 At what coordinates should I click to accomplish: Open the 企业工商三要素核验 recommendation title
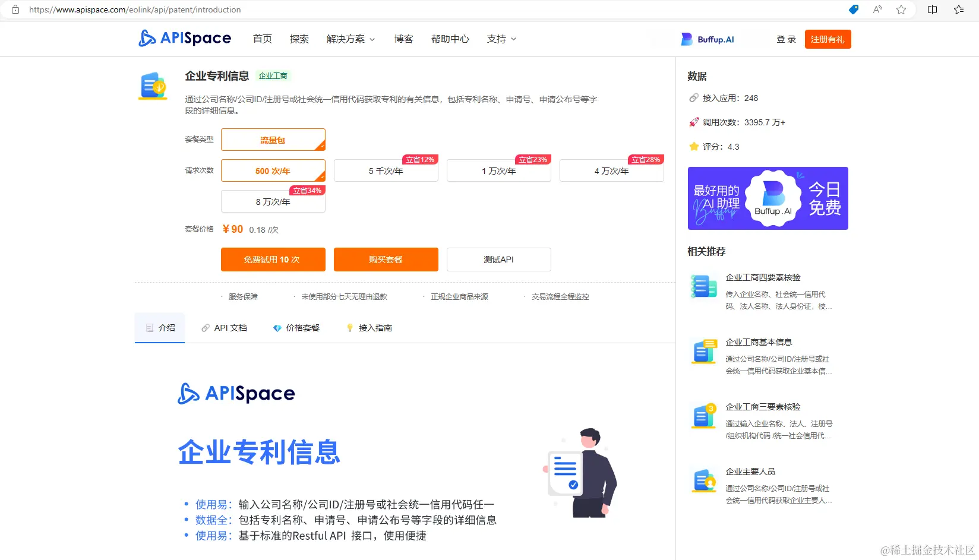(x=763, y=407)
